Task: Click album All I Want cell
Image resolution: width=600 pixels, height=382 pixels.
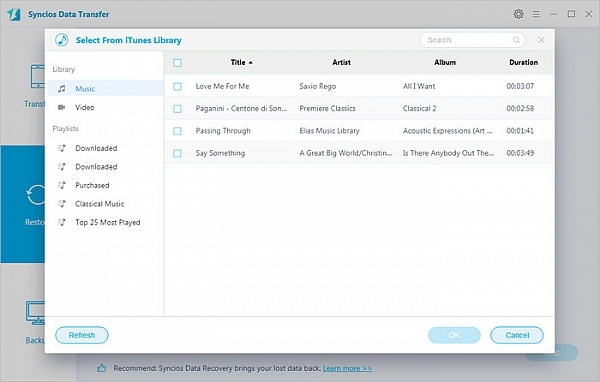Action: click(x=419, y=86)
